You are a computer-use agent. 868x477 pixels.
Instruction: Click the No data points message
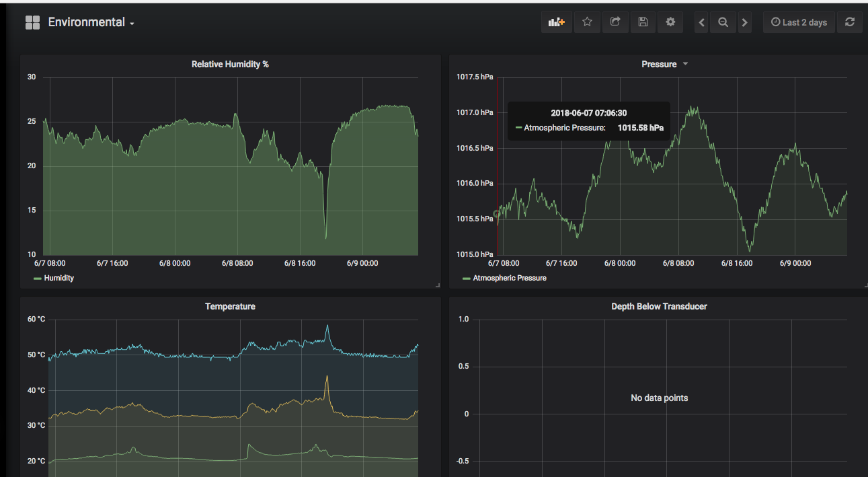(x=659, y=398)
